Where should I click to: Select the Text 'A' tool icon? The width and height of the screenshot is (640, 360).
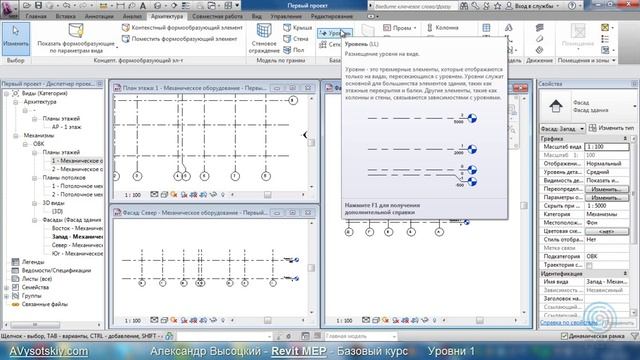143,6
